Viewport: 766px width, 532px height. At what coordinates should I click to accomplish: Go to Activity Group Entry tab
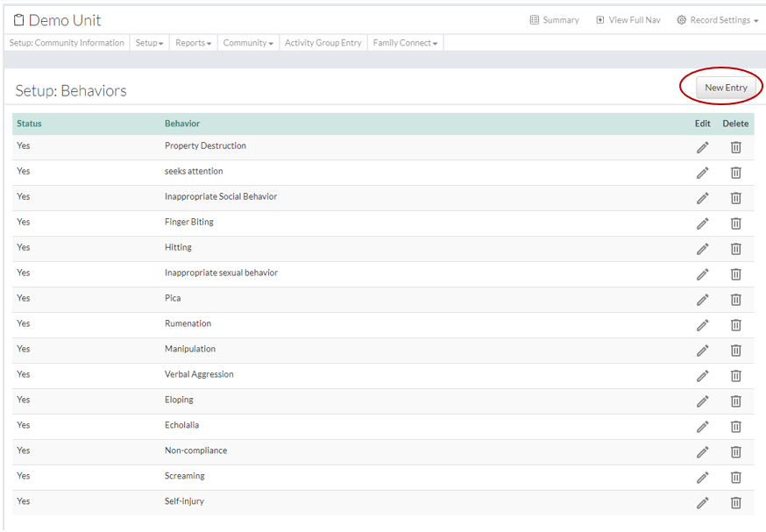323,43
